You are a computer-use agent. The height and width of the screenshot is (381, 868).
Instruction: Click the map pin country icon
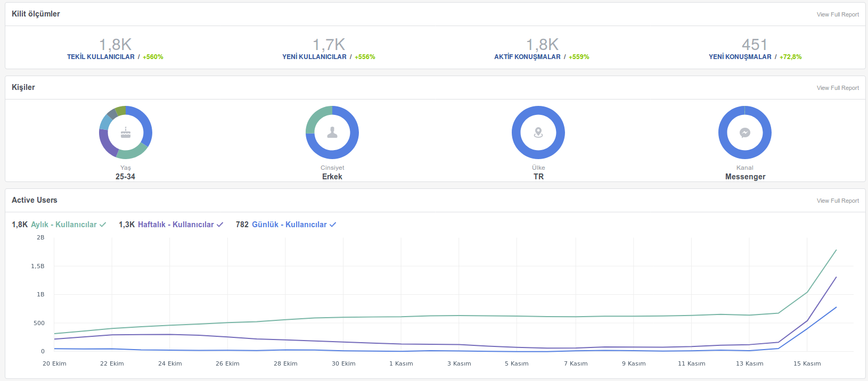coord(538,132)
